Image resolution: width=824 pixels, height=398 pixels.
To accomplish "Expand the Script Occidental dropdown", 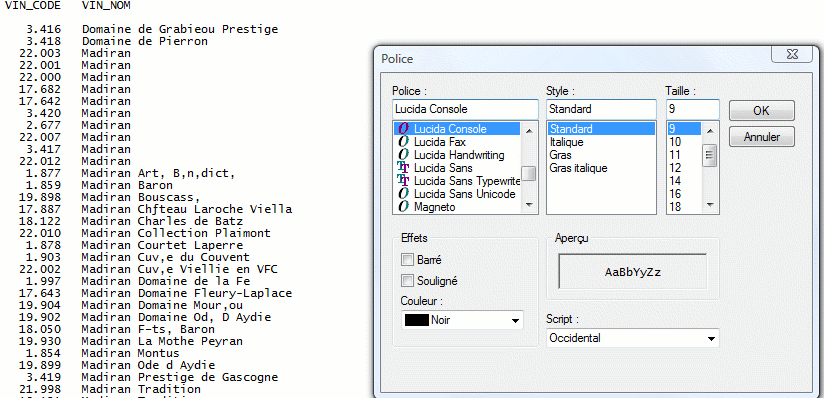I will (x=633, y=338).
